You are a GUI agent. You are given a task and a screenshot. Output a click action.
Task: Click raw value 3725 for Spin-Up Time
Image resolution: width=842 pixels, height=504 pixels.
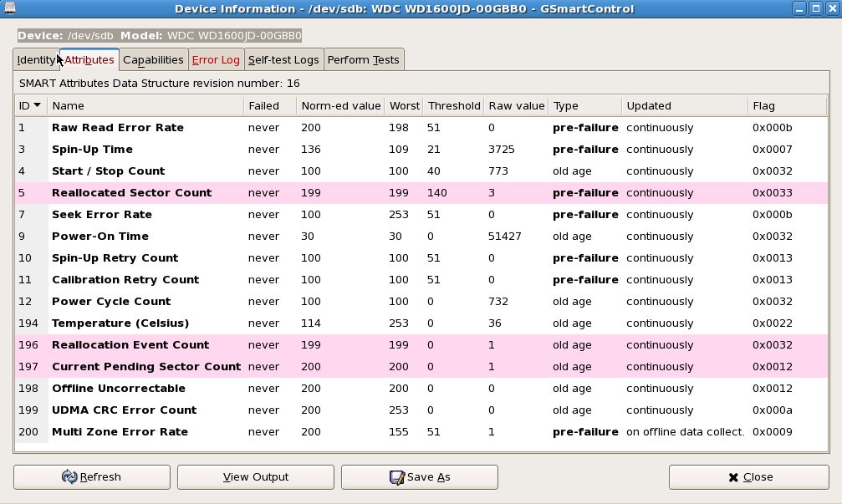(x=502, y=150)
